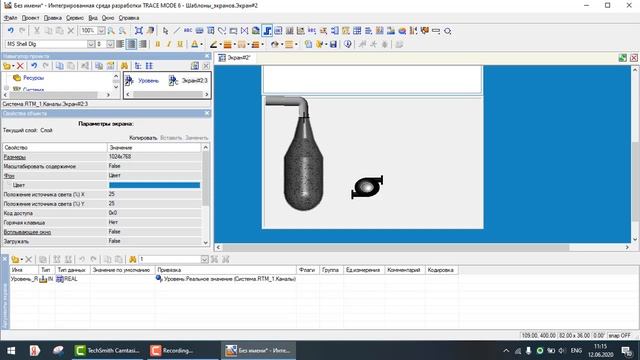Image resolution: width=640 pixels, height=360 pixels.
Task: Select the Уровень_R argument row
Action: [233, 279]
